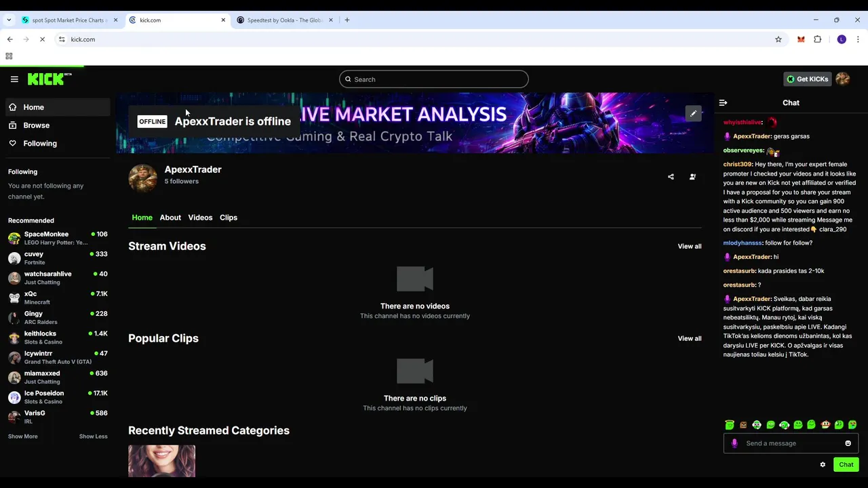Open Ice Poseidon recommended channel
Image resolution: width=868 pixels, height=488 pixels.
[58, 397]
